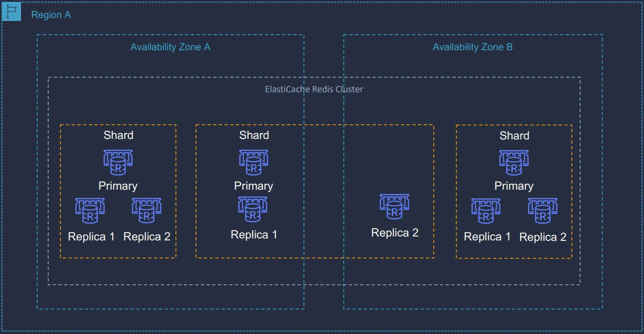Click the "ElastiCache Redis Cluster" label
Screen dimensions: 644x334
(x=314, y=89)
